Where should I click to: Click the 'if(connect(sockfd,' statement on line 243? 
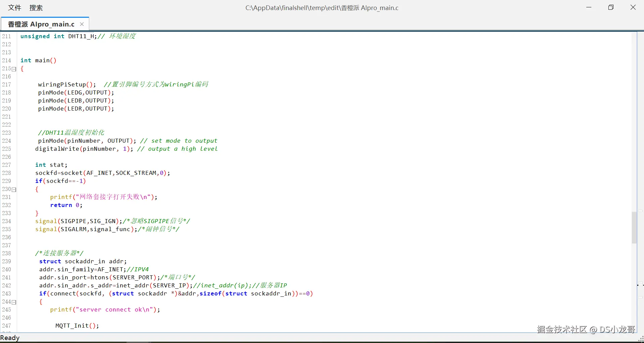tap(176, 293)
